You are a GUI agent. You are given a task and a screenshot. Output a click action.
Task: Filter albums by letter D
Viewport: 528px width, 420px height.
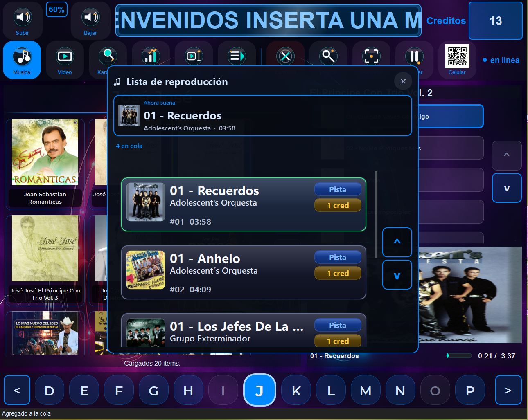(50, 391)
